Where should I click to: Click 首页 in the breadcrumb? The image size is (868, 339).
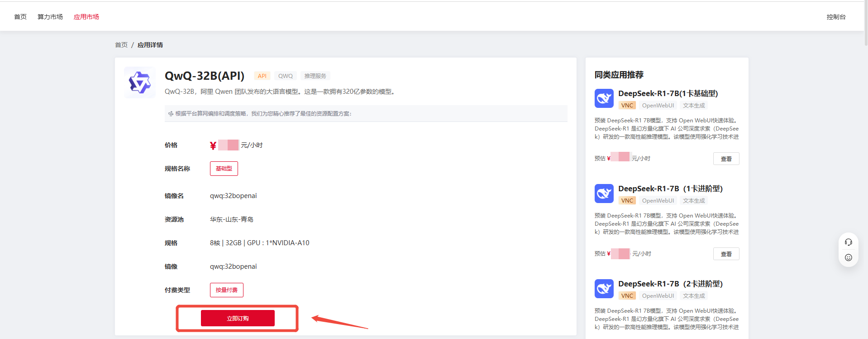(121, 45)
